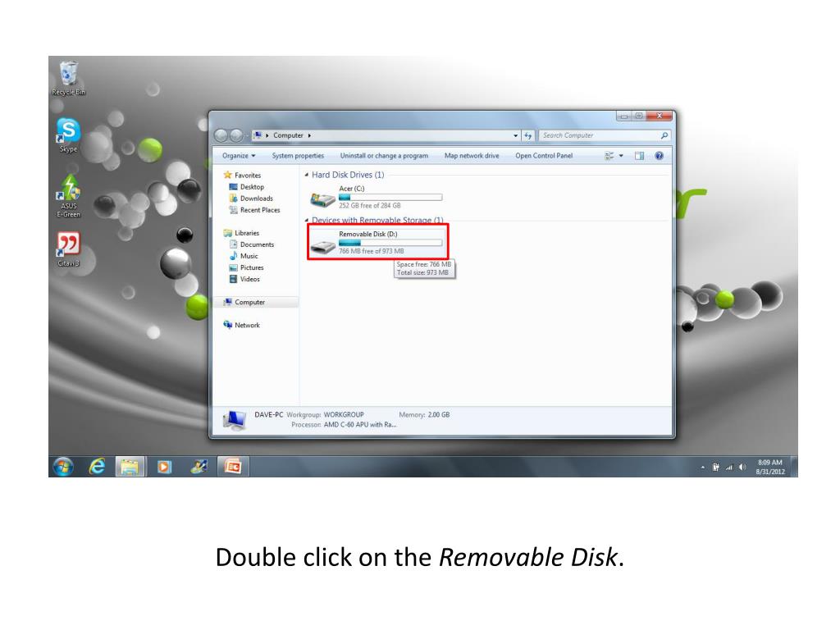The image size is (840, 630).
Task: Select the Skype desktop shortcut
Action: (69, 135)
